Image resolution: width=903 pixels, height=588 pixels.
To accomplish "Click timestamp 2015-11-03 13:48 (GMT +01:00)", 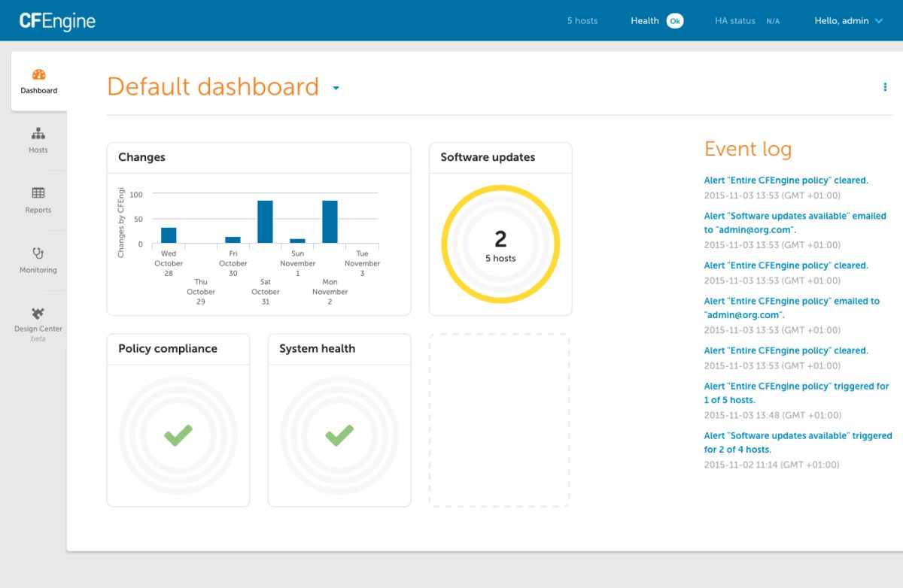I will point(772,415).
